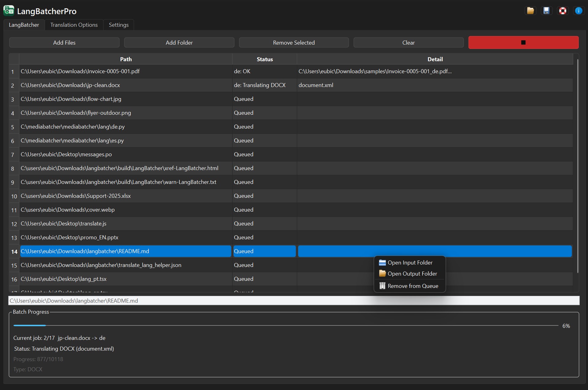Click the file path text field

pos(293,301)
